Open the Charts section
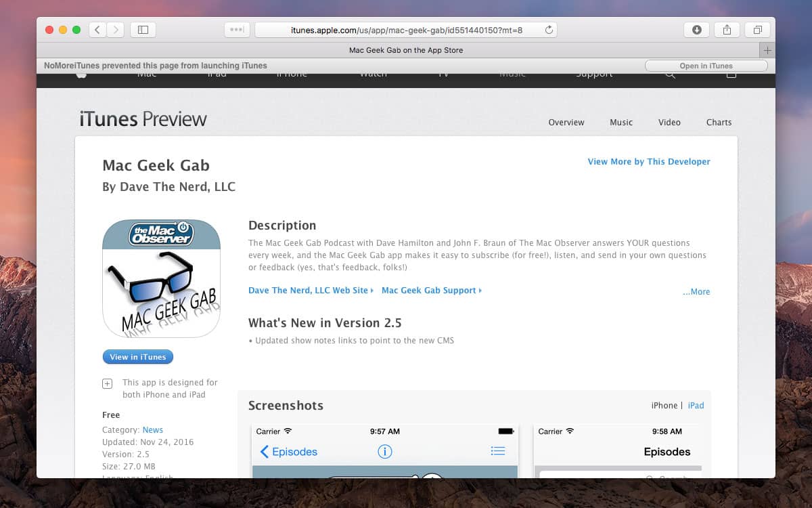Image resolution: width=812 pixels, height=508 pixels. pos(719,123)
